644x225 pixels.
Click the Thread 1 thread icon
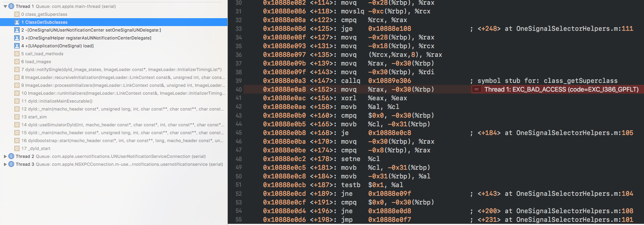(11, 6)
